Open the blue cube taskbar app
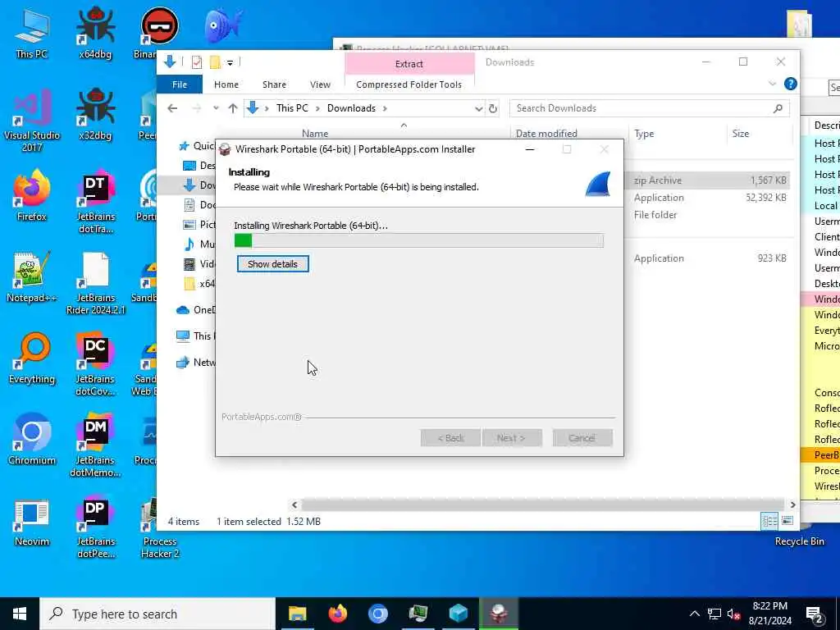The image size is (840, 630). point(458,614)
